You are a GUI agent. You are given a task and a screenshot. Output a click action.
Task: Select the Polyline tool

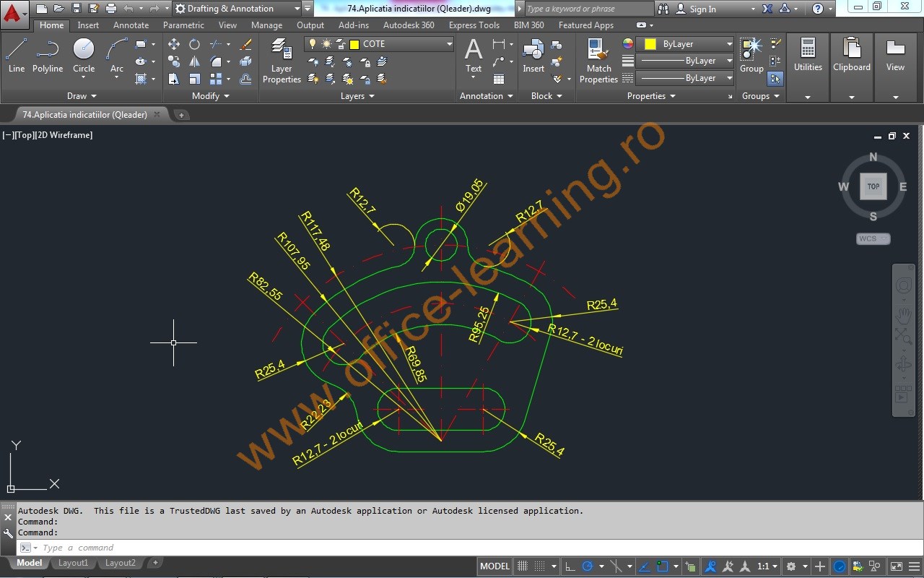tap(48, 56)
